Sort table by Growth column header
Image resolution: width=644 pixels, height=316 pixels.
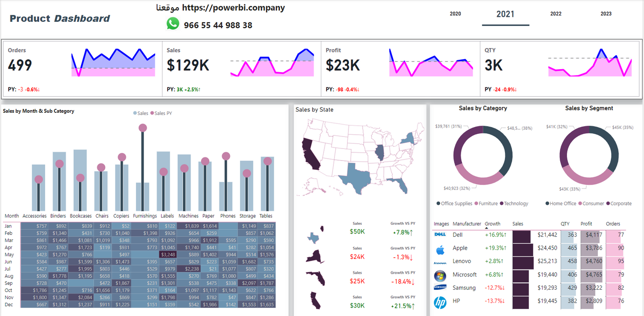pos(492,224)
